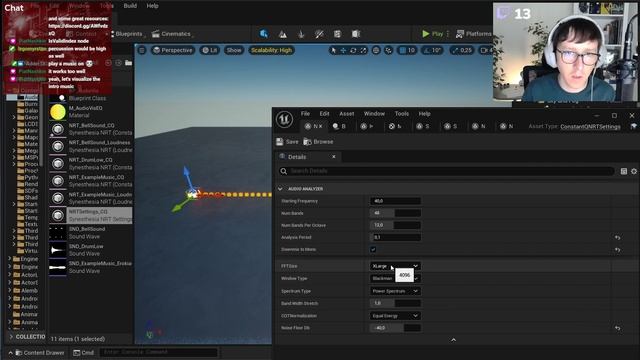
Task: Open the asset editor File menu
Action: pyautogui.click(x=305, y=113)
